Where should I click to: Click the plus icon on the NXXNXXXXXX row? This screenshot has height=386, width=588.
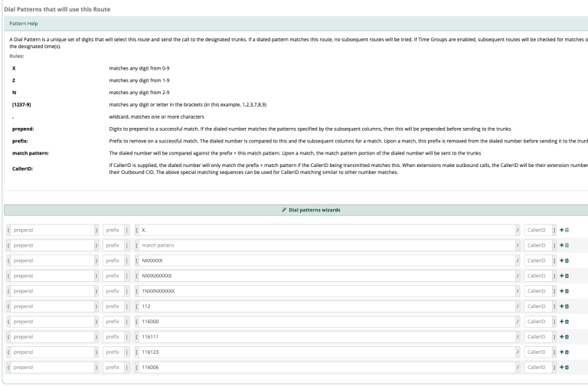pos(561,276)
